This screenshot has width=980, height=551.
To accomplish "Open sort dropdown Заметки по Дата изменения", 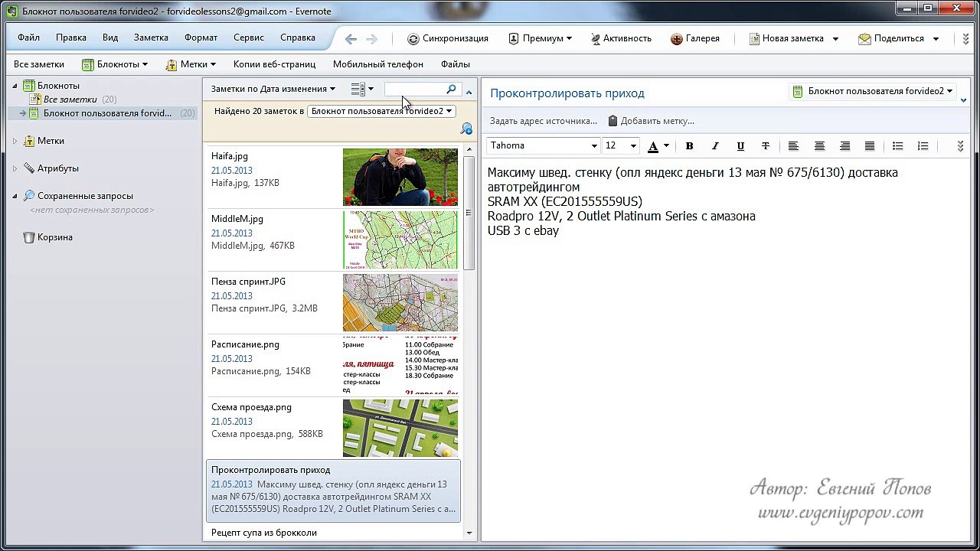I will click(273, 90).
